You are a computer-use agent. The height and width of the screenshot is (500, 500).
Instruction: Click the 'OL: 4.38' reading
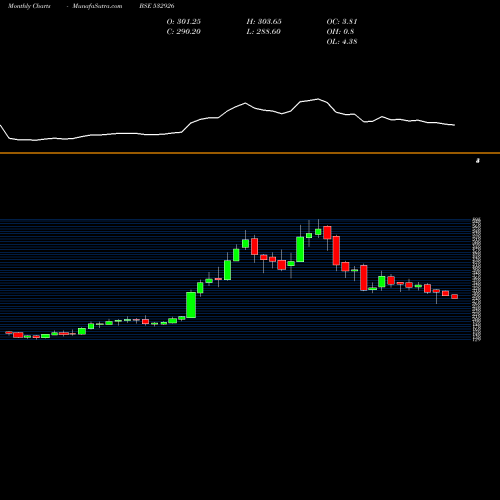342,42
